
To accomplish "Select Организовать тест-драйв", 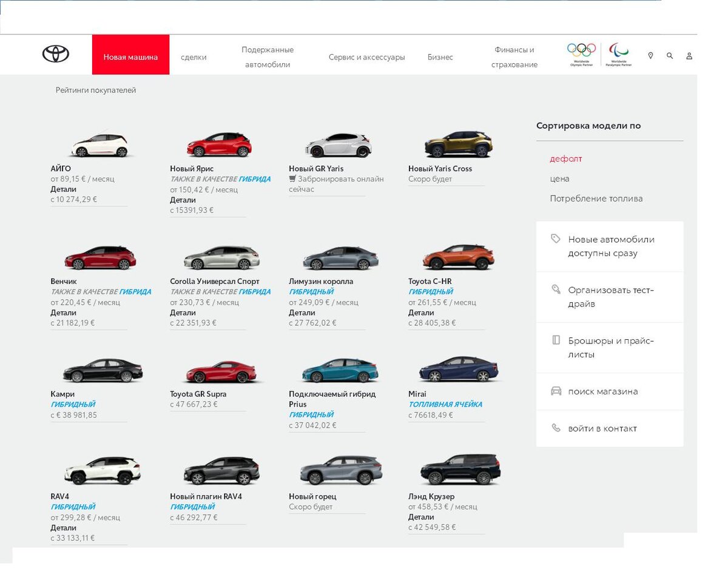I will tap(610, 297).
